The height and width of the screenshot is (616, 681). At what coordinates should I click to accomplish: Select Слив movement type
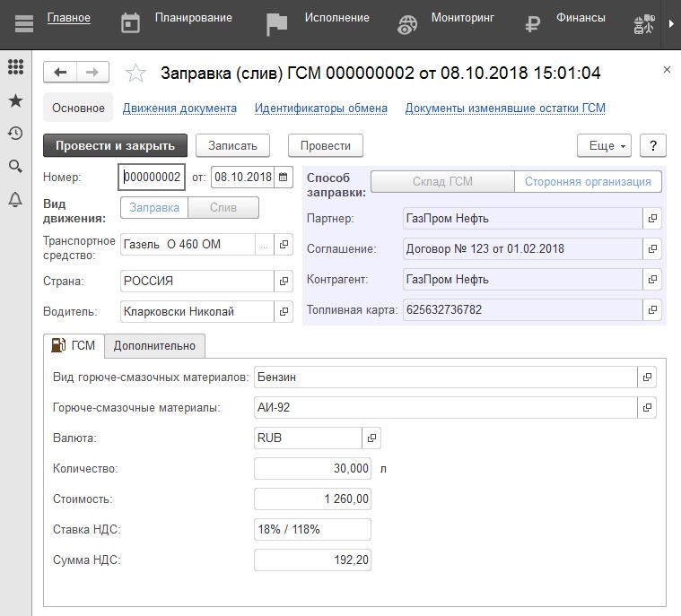[223, 207]
